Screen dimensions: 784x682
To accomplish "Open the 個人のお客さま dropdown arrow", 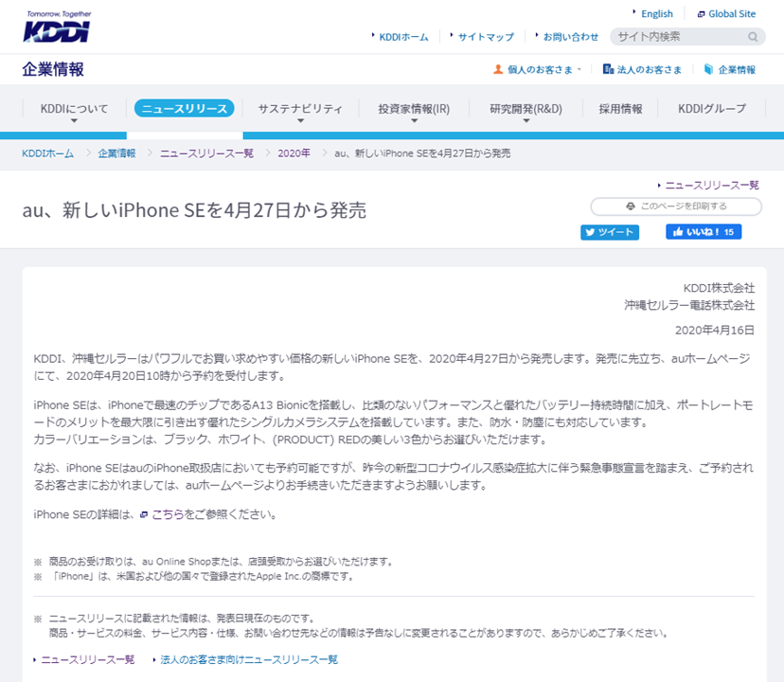I will (x=579, y=69).
